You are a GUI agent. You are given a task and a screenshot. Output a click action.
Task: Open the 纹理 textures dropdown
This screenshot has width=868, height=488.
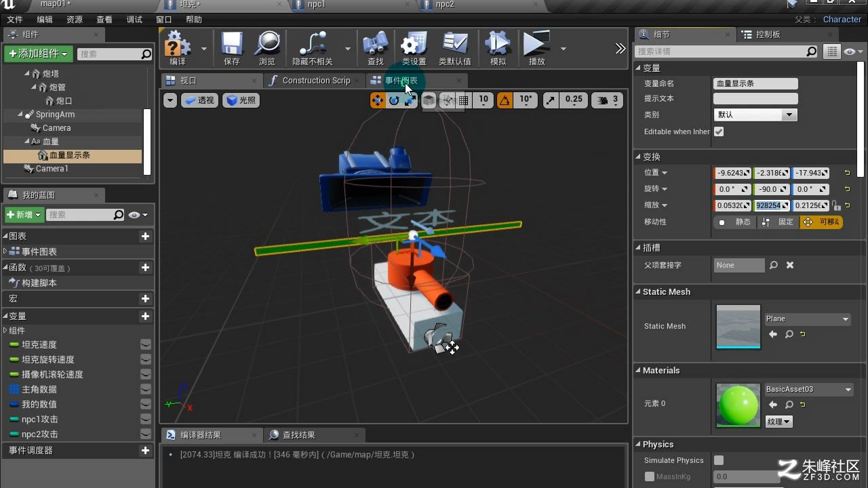click(778, 422)
